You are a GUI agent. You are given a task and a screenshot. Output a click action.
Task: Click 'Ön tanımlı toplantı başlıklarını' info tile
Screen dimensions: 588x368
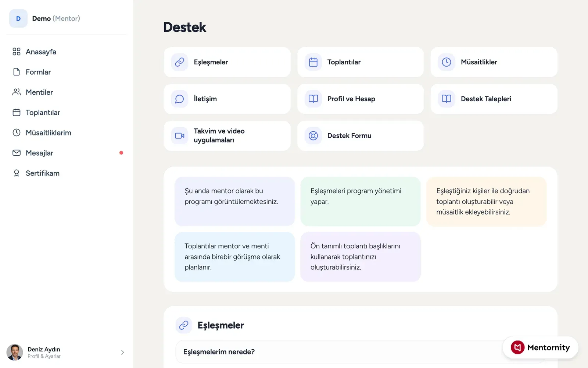(361, 257)
